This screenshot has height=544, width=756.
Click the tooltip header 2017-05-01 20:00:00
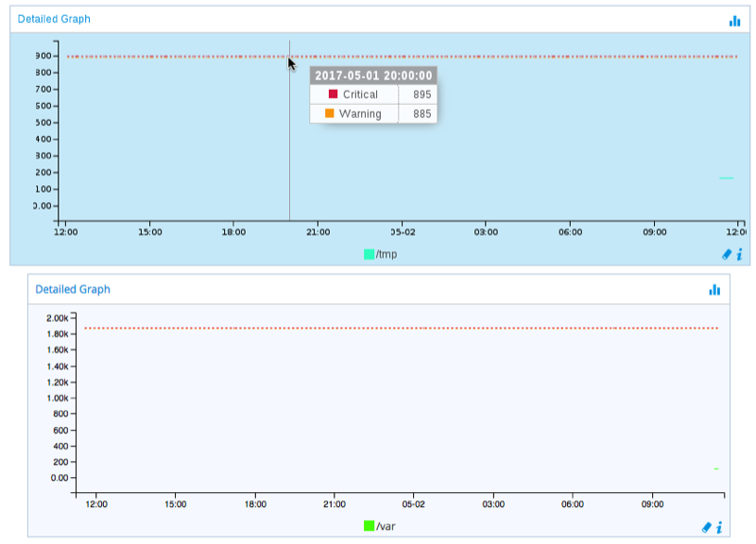(x=373, y=76)
